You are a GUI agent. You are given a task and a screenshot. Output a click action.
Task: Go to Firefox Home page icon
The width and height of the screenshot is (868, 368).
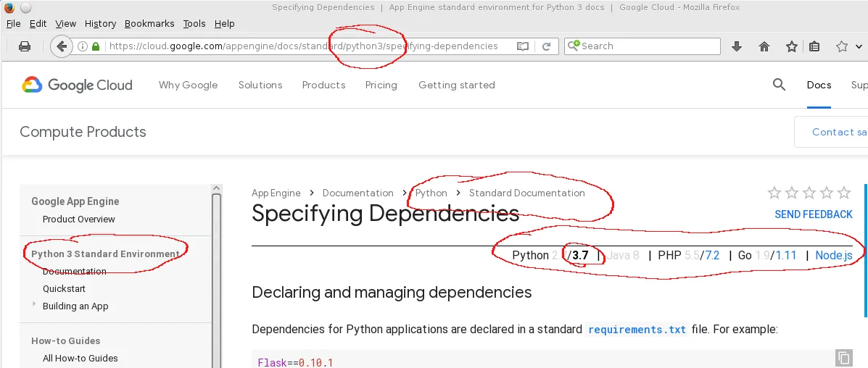point(764,46)
